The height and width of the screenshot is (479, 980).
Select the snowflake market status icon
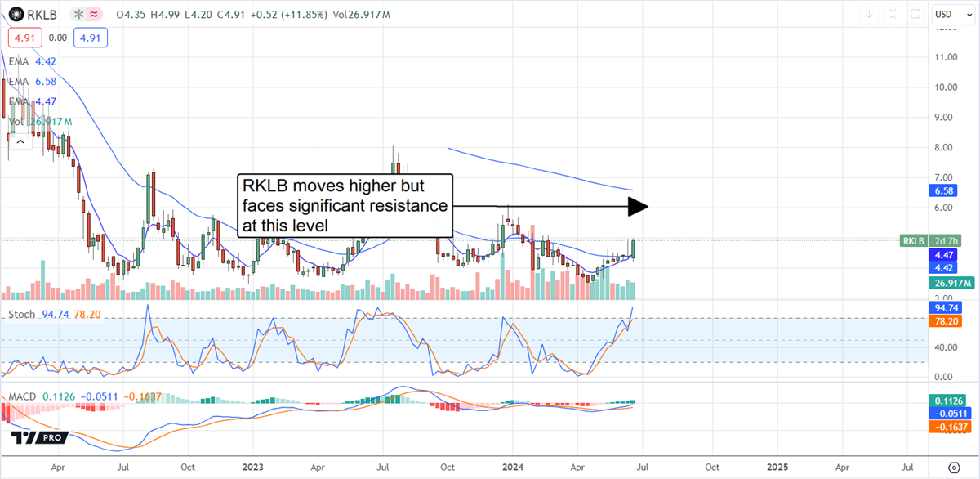[x=78, y=14]
